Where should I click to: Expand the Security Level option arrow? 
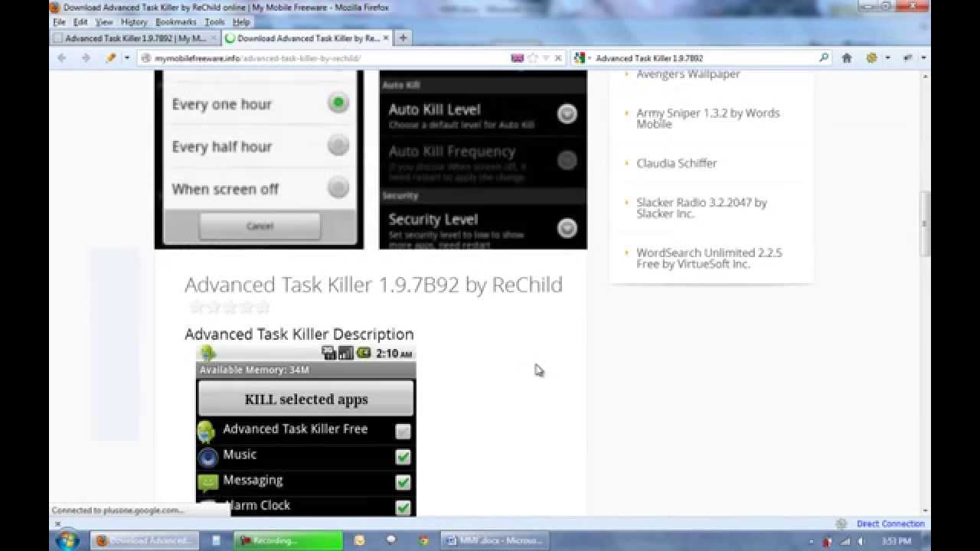pos(567,228)
